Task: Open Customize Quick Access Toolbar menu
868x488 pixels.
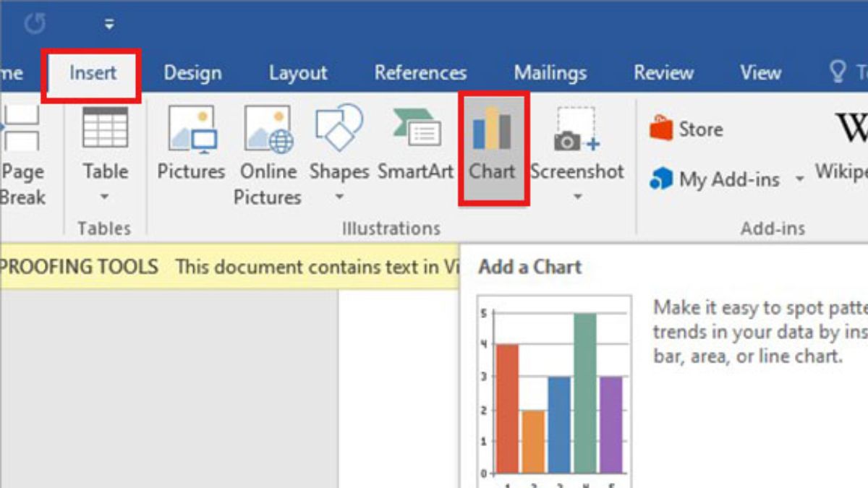Action: [x=109, y=25]
